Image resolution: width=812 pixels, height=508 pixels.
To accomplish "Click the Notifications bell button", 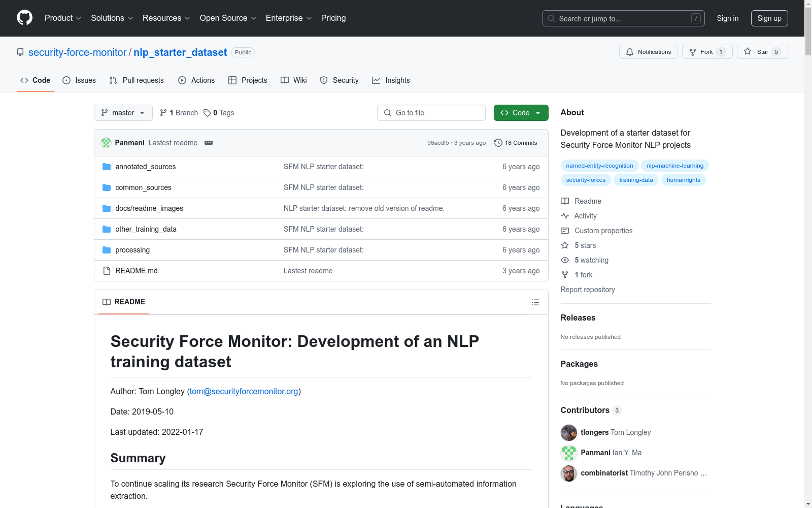I will coord(648,52).
